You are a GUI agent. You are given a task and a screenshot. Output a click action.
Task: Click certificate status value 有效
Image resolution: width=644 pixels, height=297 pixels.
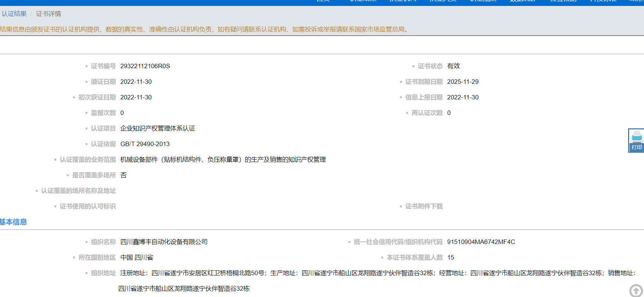[x=454, y=66]
